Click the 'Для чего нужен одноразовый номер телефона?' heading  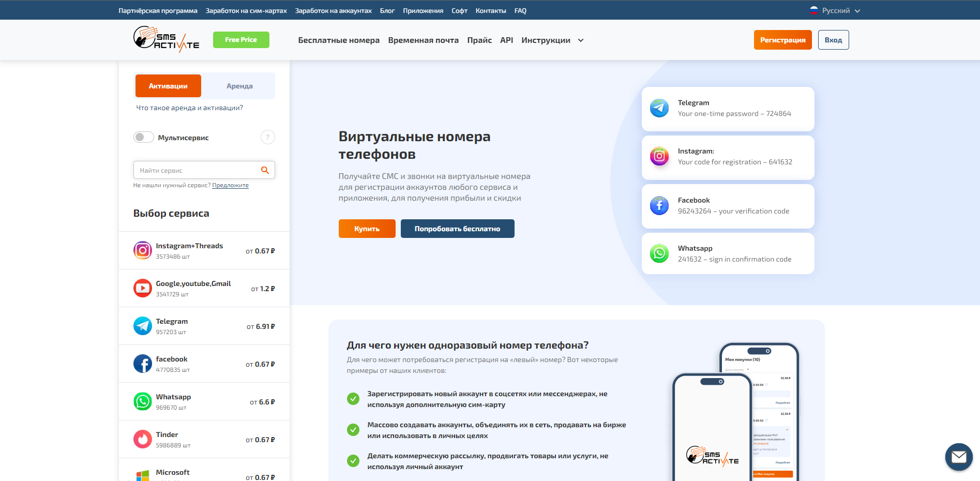468,345
